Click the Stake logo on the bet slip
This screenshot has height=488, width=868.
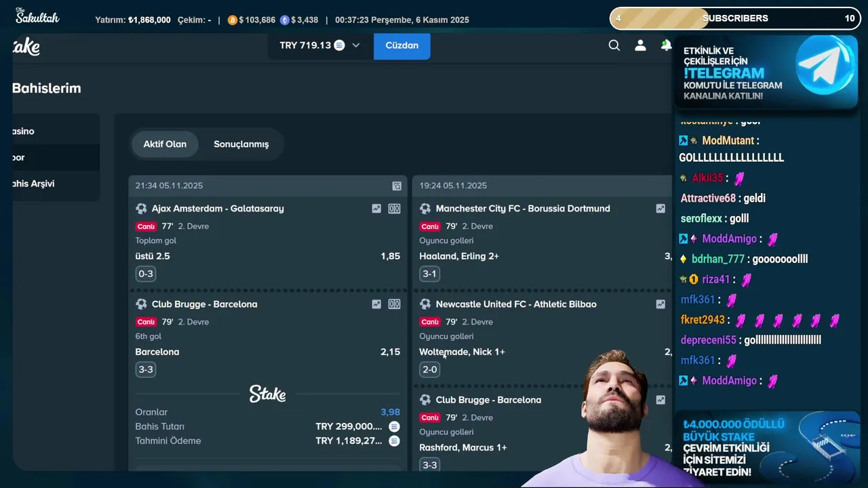tap(267, 394)
